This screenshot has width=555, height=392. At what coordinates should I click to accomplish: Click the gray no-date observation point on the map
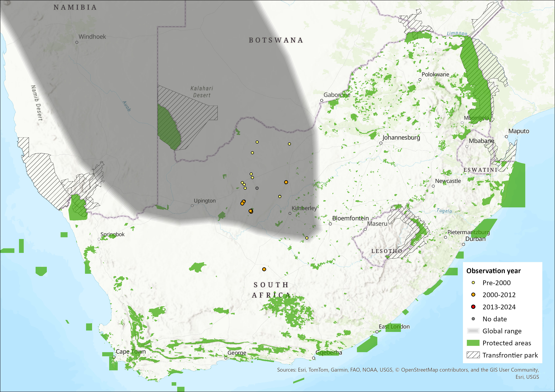tap(257, 188)
